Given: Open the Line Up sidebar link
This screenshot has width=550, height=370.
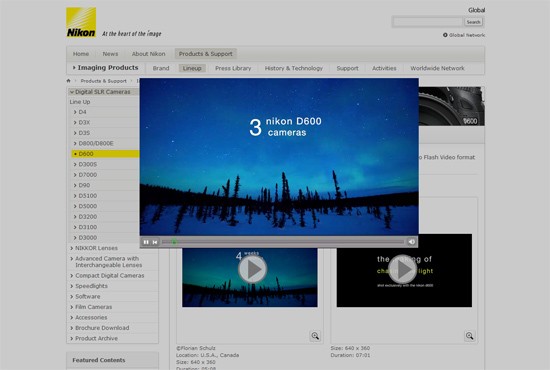Looking at the screenshot, I should tap(80, 102).
